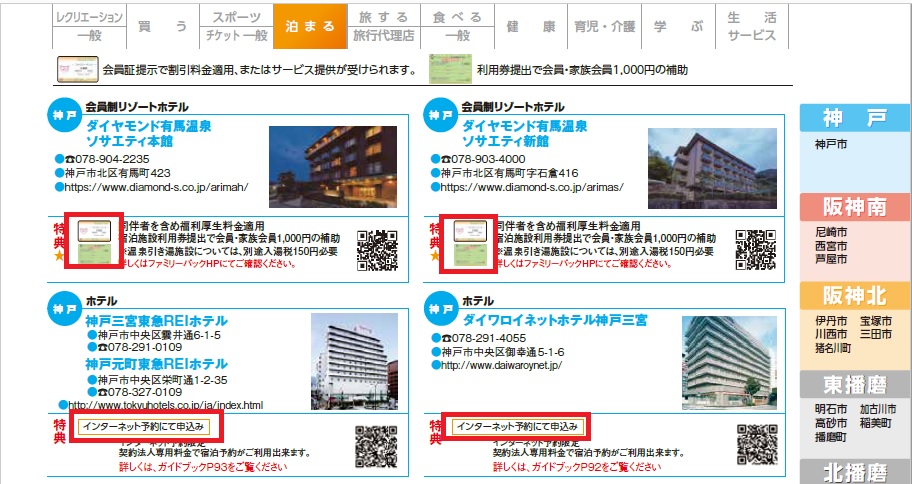
Task: Click green voucher icon in ソサエティ本館 benefits
Action: coord(94,255)
